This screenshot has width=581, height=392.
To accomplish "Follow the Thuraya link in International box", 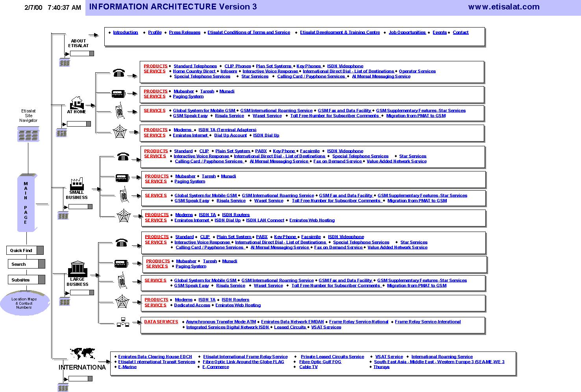I will pyautogui.click(x=381, y=367).
